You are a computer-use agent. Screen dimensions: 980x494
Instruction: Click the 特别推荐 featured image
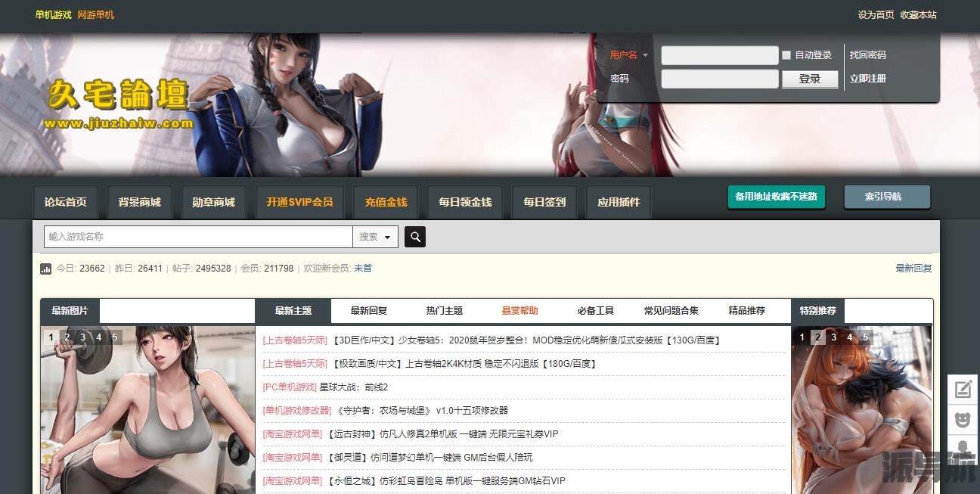862,410
